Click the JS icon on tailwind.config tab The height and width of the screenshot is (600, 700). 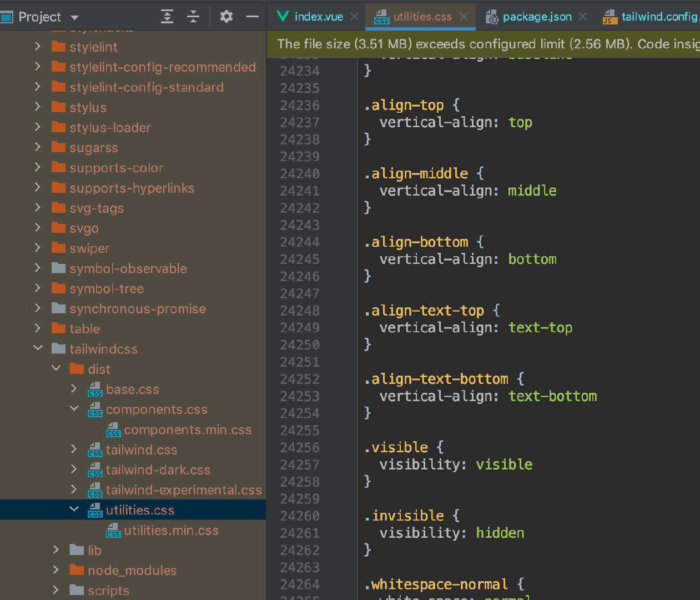pos(610,17)
